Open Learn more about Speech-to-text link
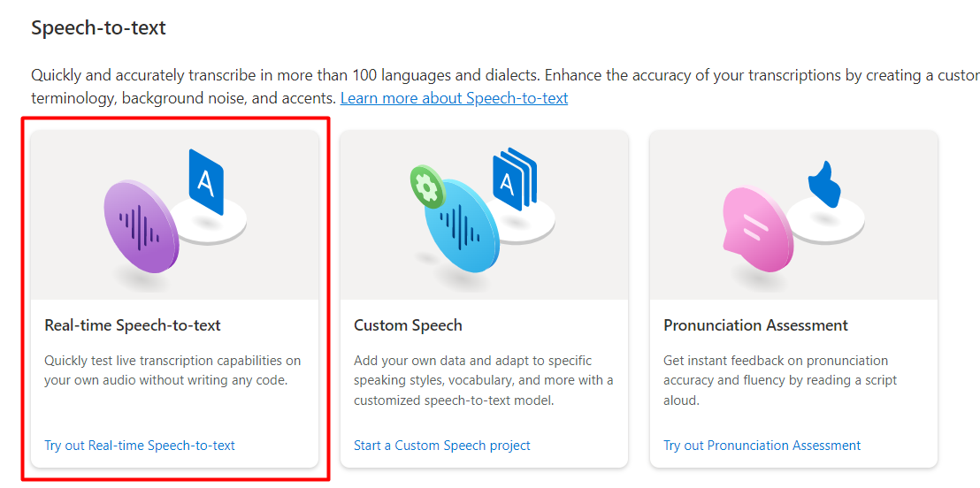The height and width of the screenshot is (488, 980). [x=454, y=98]
